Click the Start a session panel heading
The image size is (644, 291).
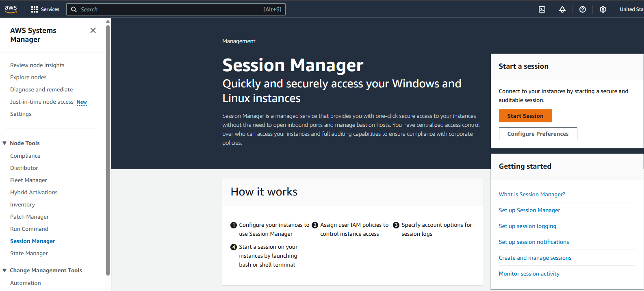(524, 66)
